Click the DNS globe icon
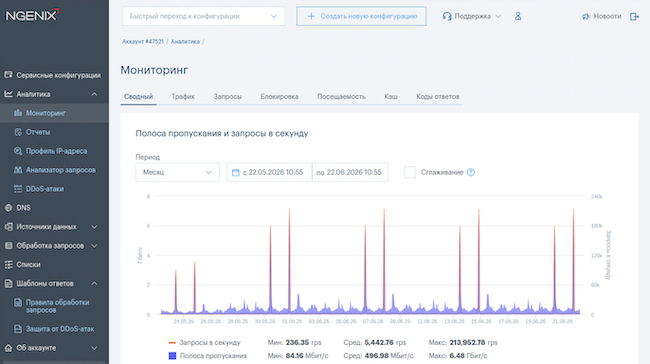Viewport: 650px width, 364px height. [8, 208]
